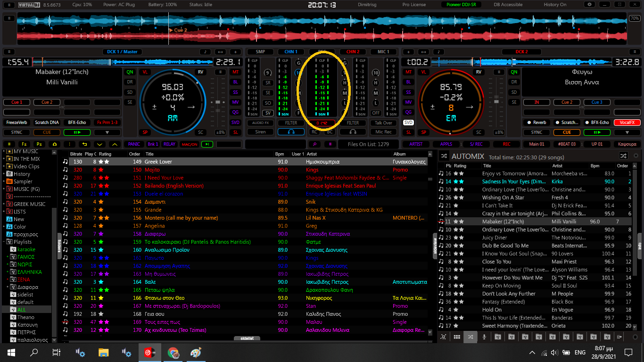Open File Explorer from taskbar

point(104,352)
